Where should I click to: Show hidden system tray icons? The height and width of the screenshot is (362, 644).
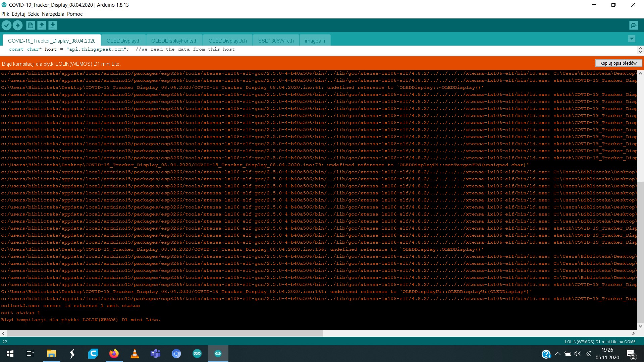(x=557, y=354)
